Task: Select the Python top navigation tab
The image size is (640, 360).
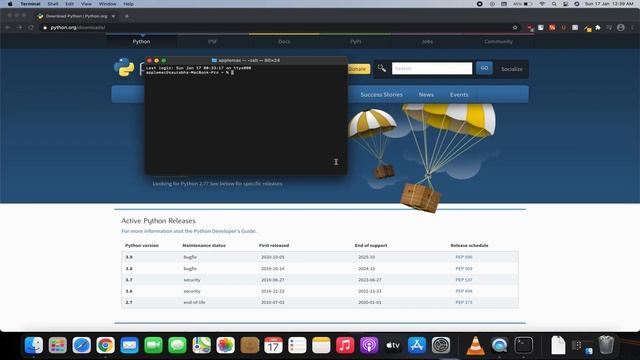Action: point(141,41)
